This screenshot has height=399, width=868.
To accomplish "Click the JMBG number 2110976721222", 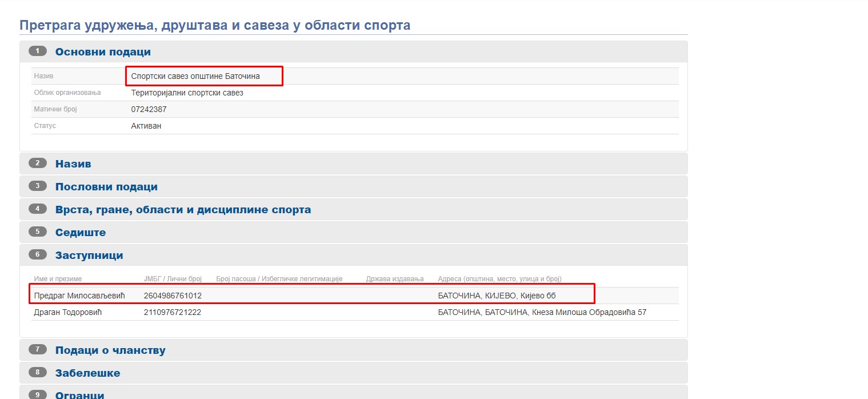I will click(x=172, y=312).
